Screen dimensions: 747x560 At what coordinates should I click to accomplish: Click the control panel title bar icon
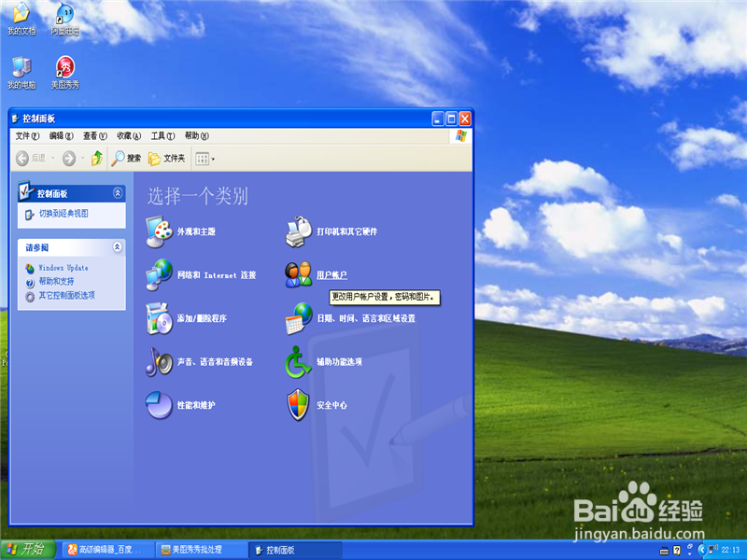tap(15, 119)
